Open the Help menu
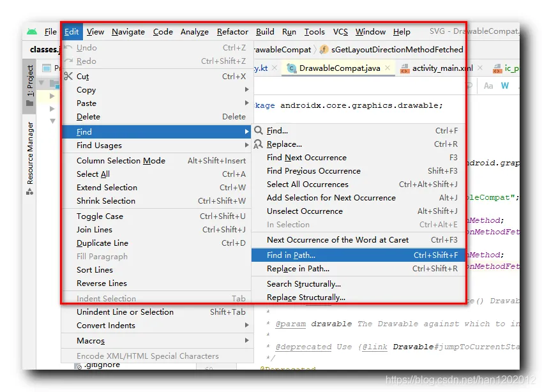Screen dimensions: 542x392 (402, 32)
